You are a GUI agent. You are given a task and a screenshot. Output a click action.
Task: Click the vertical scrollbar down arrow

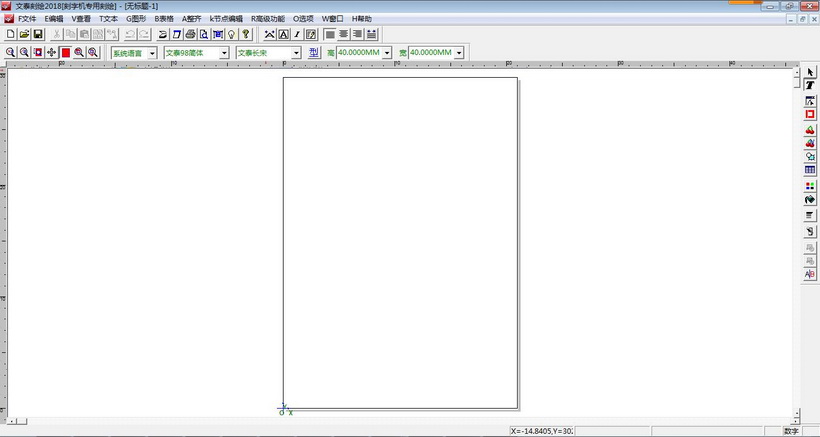[796, 412]
